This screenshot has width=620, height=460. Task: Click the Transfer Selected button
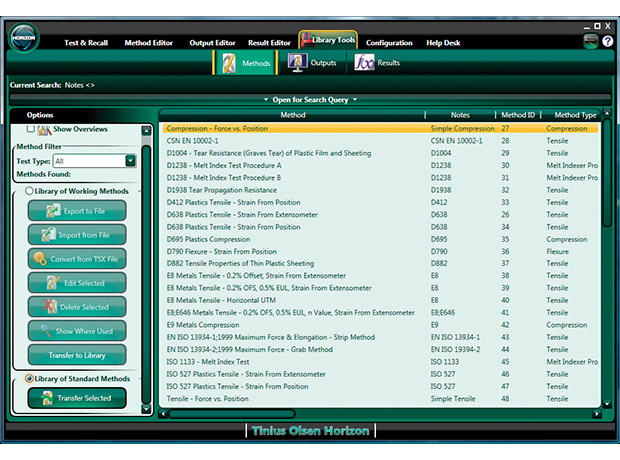coord(77,398)
